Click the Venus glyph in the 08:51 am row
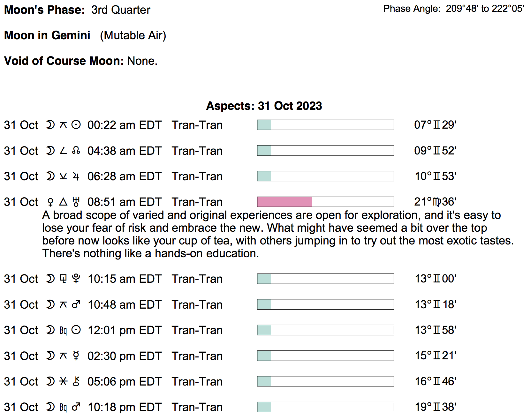The image size is (530, 420). (50, 202)
